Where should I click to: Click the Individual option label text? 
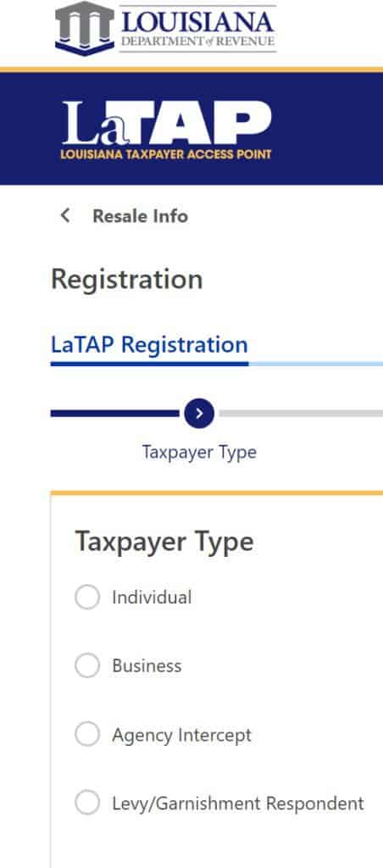(152, 598)
